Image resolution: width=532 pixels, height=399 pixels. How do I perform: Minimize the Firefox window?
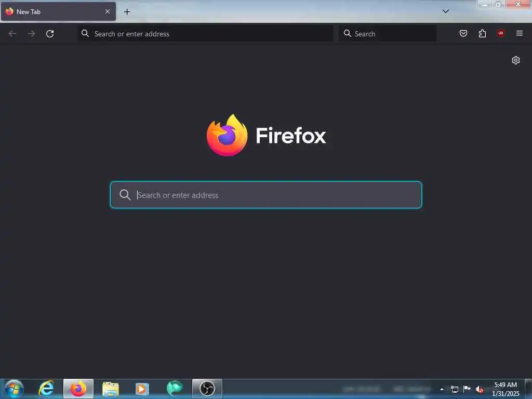click(485, 4)
